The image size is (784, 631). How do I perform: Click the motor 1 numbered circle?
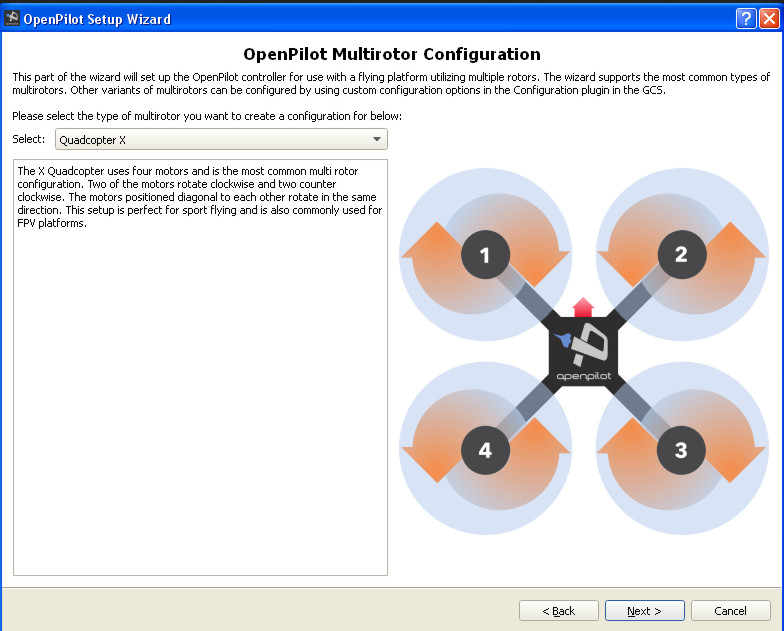tap(485, 255)
